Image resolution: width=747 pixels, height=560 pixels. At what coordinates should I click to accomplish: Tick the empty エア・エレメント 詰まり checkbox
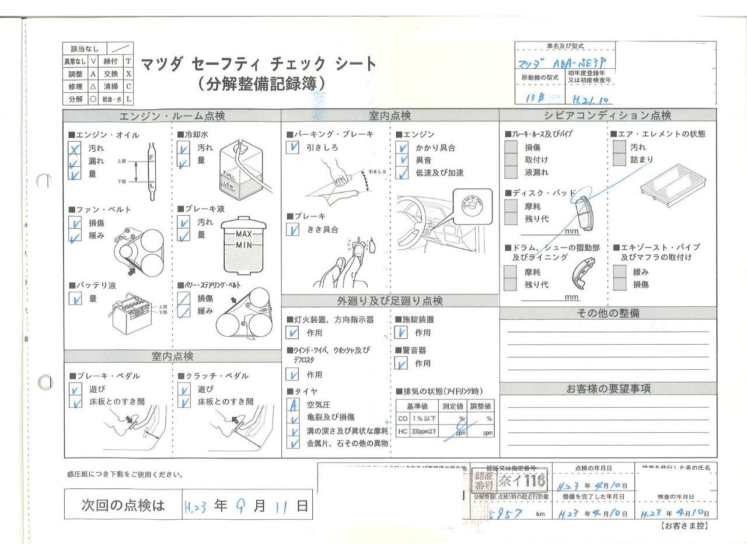[x=619, y=160]
